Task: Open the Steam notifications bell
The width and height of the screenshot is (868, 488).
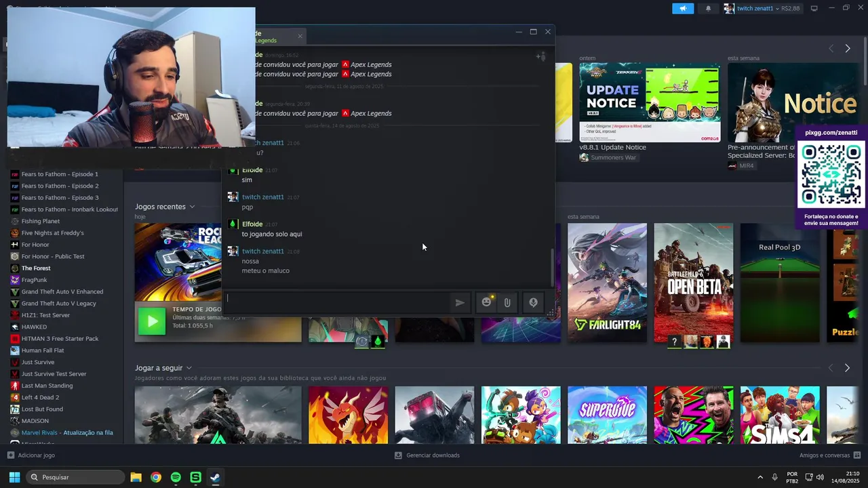Action: pyautogui.click(x=709, y=8)
